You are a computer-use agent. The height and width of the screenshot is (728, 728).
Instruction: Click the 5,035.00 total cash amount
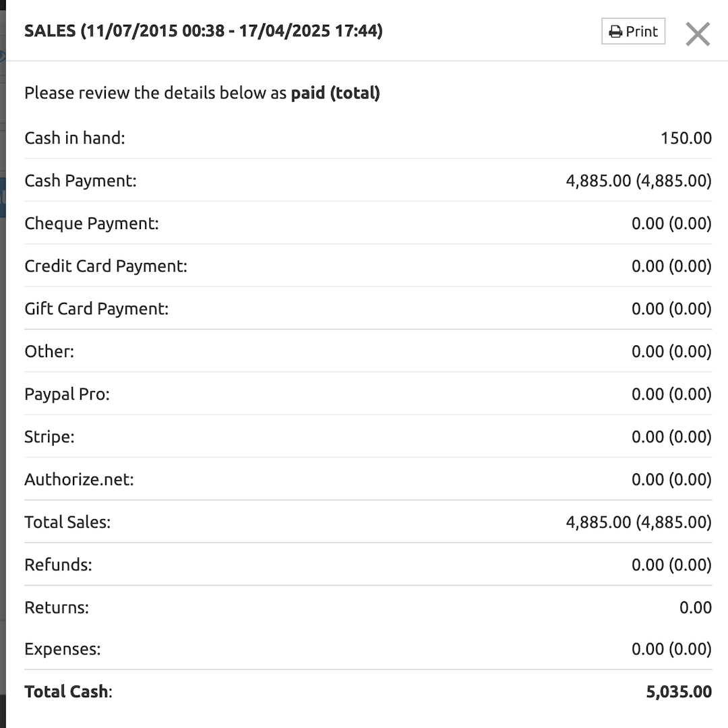click(678, 692)
